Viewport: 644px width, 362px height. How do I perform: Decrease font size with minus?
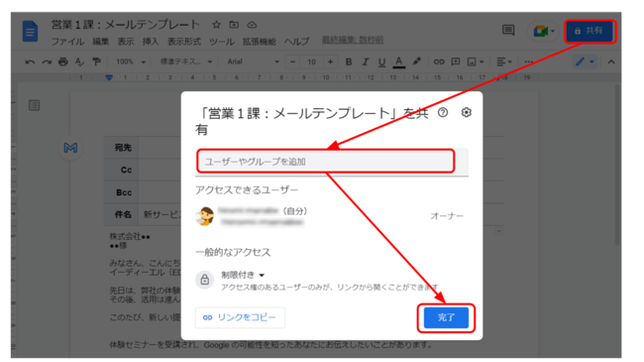click(x=292, y=61)
